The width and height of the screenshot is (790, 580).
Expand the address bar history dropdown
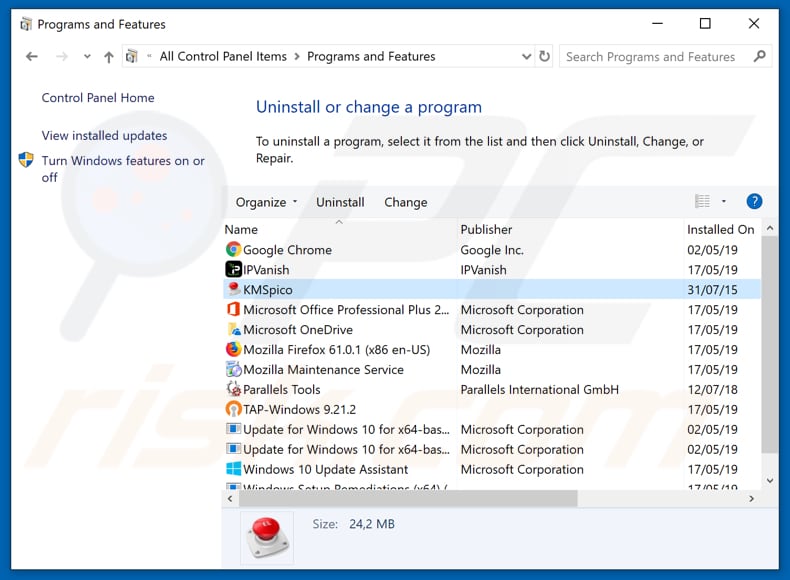(x=526, y=56)
